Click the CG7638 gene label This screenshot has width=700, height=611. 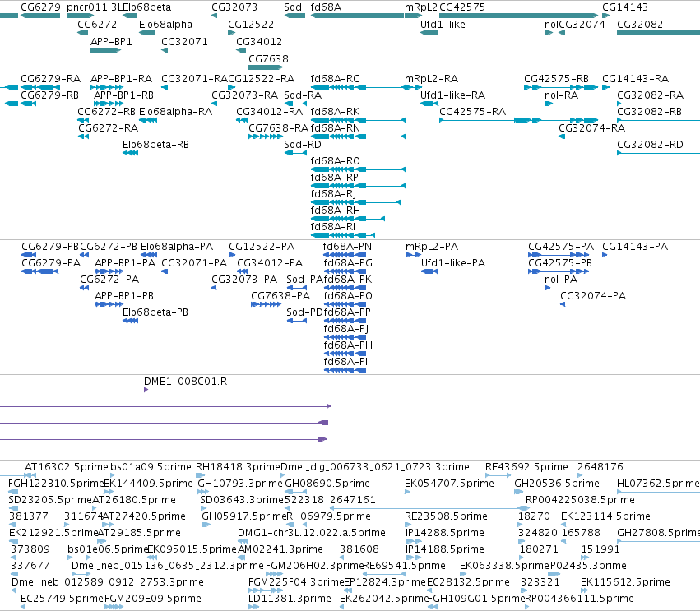click(x=268, y=59)
